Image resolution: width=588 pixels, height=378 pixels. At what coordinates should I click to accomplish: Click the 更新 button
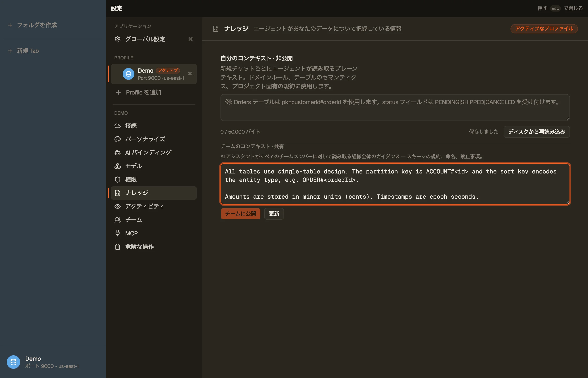[x=274, y=214]
